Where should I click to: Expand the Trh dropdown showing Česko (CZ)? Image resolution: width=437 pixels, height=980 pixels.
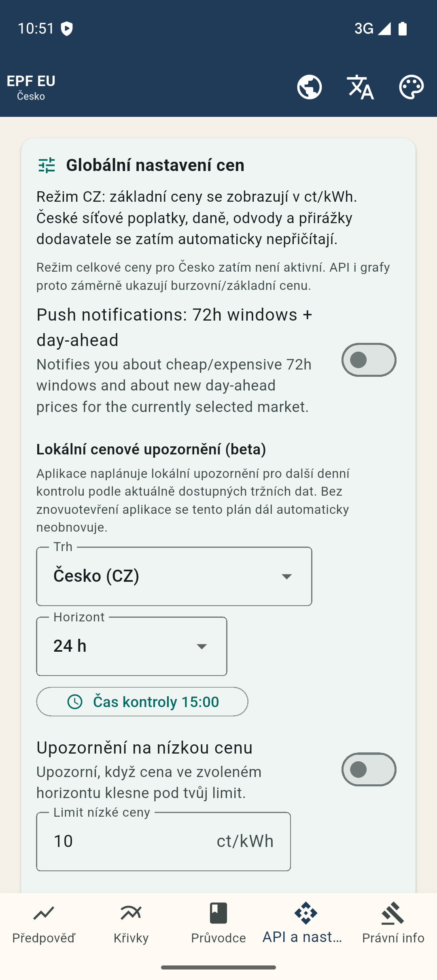coord(174,576)
